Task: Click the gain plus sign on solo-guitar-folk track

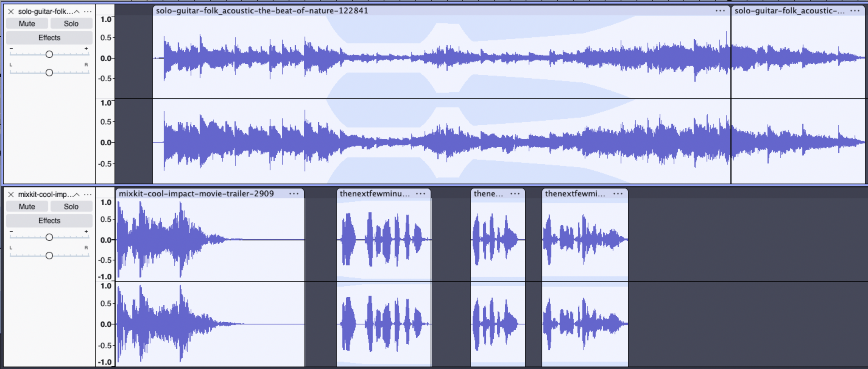Action: click(86, 48)
